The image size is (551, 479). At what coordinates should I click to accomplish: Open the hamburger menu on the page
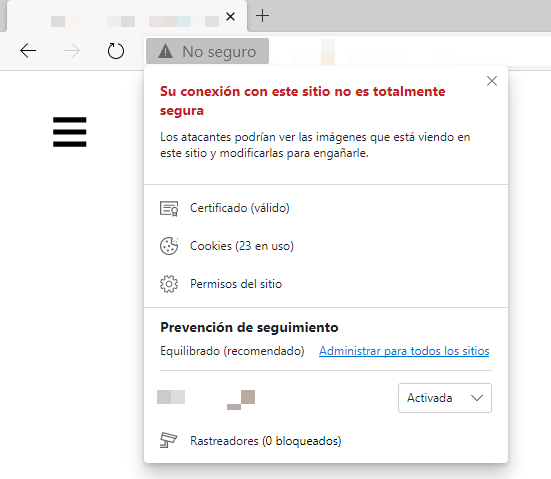pos(70,132)
